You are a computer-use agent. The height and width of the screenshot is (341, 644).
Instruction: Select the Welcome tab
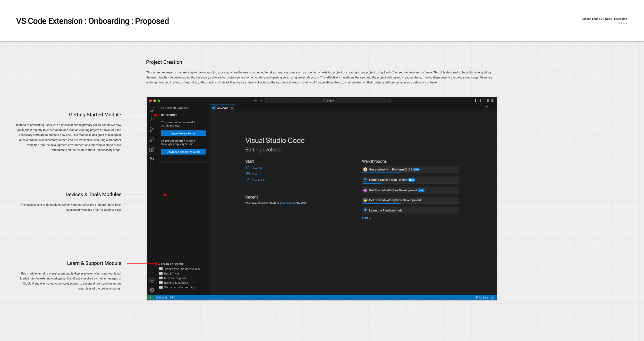(222, 108)
